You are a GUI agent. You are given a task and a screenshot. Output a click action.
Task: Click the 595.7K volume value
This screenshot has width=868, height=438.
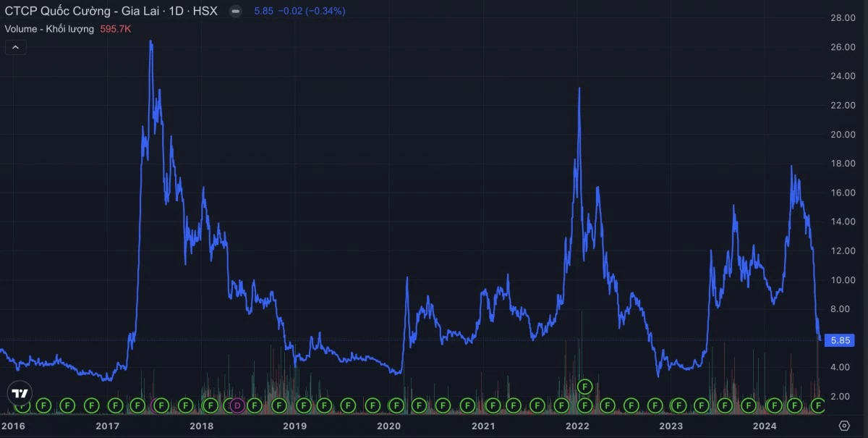pos(114,29)
